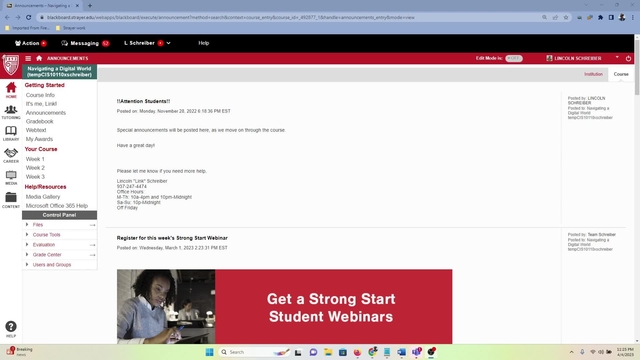Open the Messaging menu
The height and width of the screenshot is (360, 640).
point(85,43)
